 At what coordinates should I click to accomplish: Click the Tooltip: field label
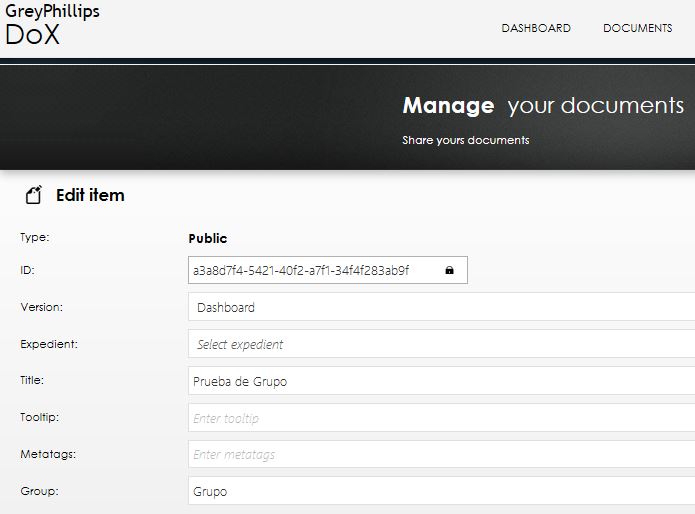point(39,417)
